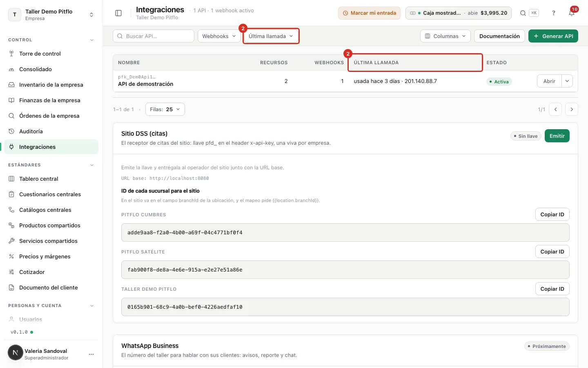588x368 pixels.
Task: Open the Caja mostrador cash status chip
Action: pyautogui.click(x=458, y=13)
